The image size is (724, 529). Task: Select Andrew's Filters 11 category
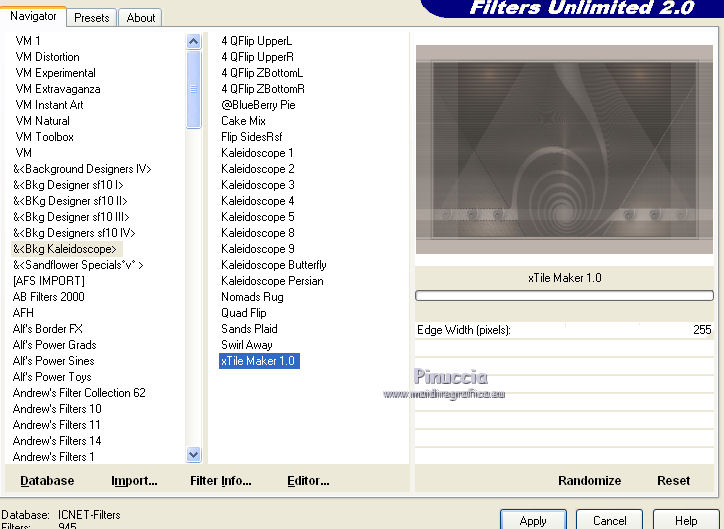[x=56, y=425]
